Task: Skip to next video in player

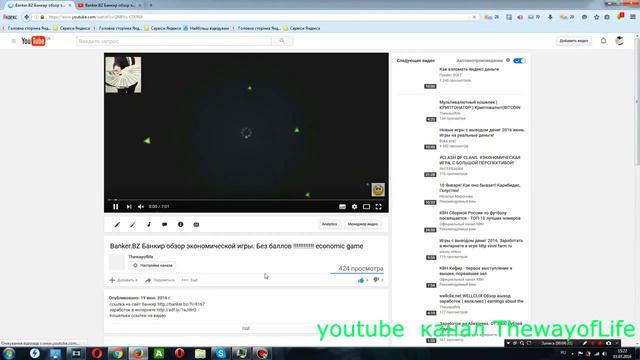Action: pos(129,207)
